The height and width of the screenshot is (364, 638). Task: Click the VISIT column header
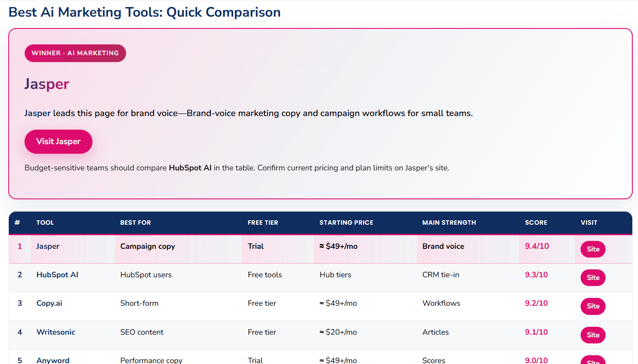pyautogui.click(x=589, y=223)
